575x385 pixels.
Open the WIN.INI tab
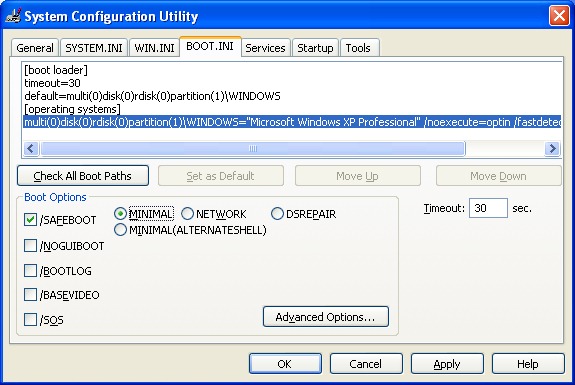click(154, 48)
